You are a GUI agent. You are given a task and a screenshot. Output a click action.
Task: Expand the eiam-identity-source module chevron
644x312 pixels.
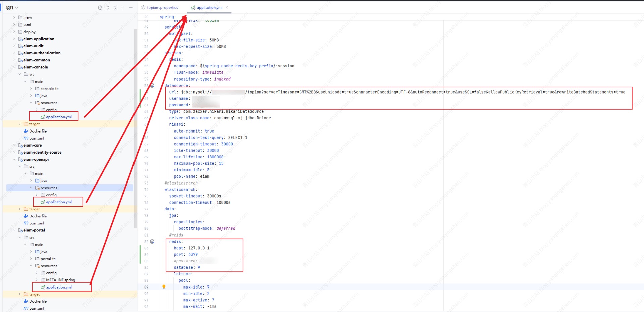[14, 152]
